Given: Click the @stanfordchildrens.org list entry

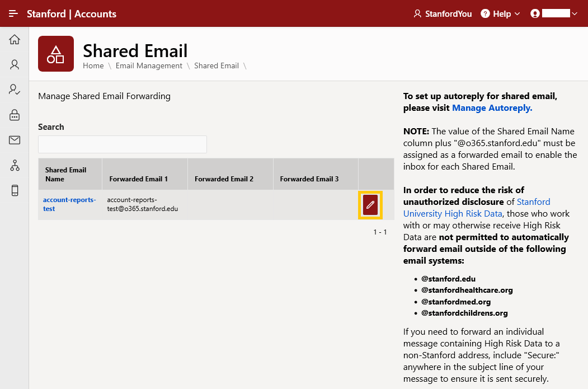Looking at the screenshot, I should click(x=464, y=313).
